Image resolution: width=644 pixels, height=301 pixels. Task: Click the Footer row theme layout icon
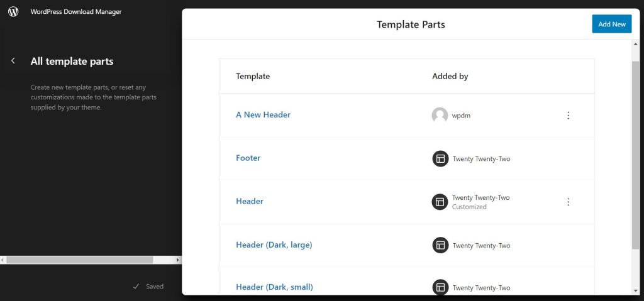(440, 158)
